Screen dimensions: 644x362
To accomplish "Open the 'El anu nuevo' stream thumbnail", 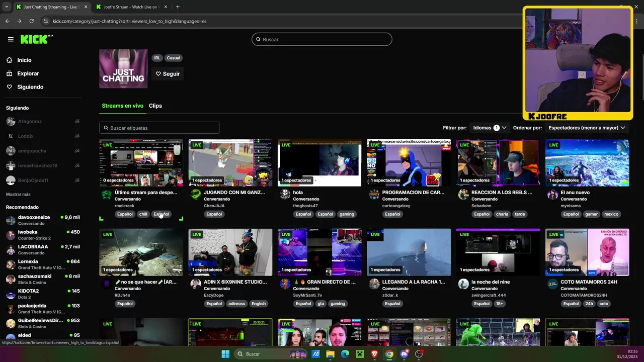I will (587, 163).
